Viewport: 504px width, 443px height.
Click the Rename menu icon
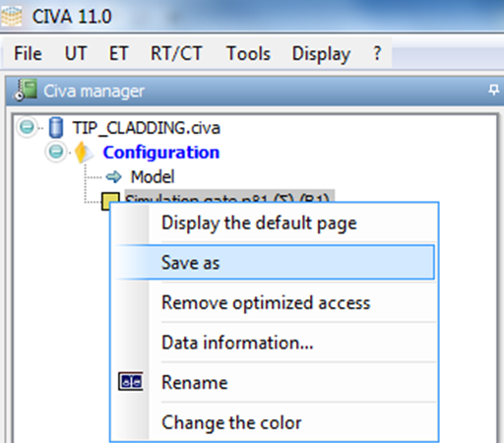131,381
